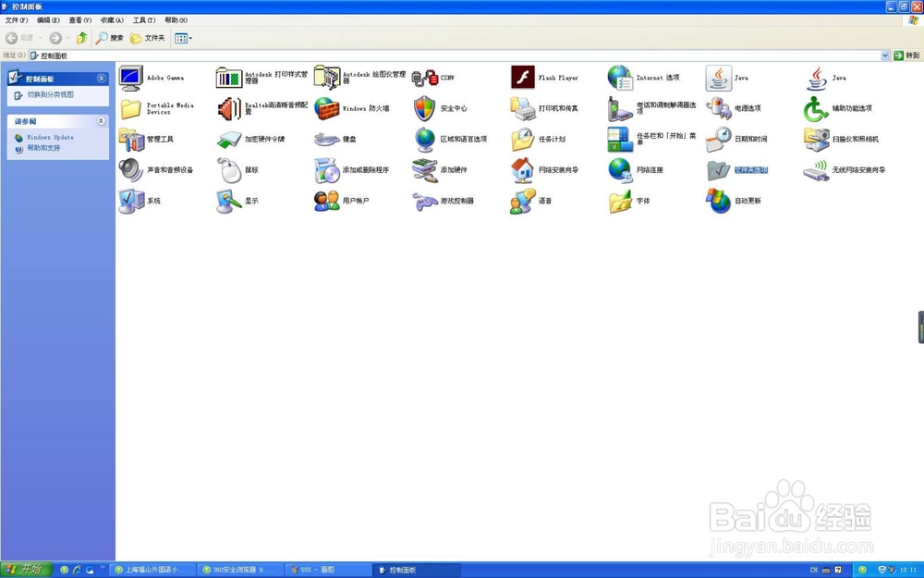Open 电源选项
Image resolution: width=924 pixels, height=578 pixels.
734,108
